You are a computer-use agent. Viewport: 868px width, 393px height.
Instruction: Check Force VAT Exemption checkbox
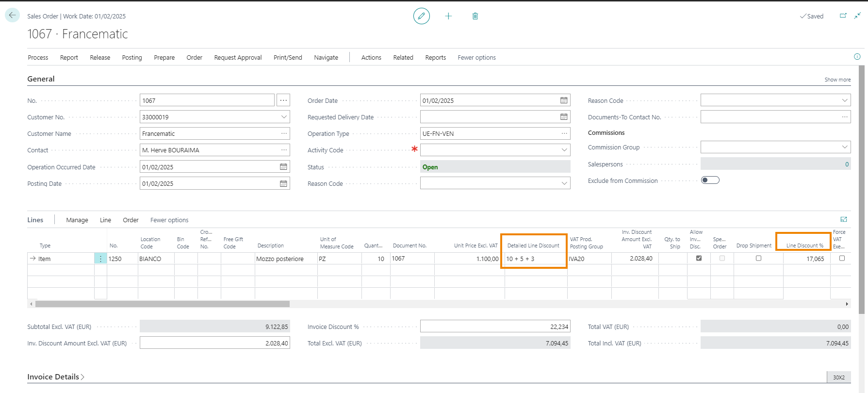point(842,258)
